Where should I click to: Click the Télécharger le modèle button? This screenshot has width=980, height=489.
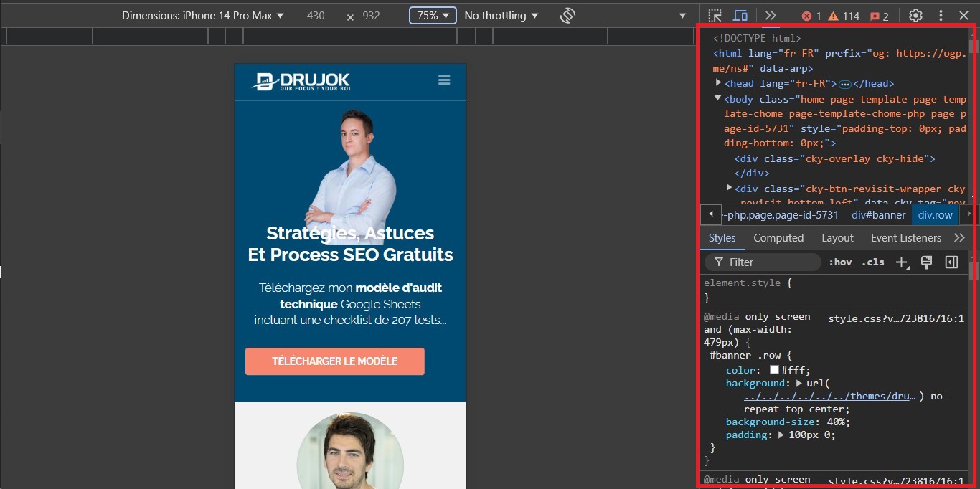tap(334, 361)
